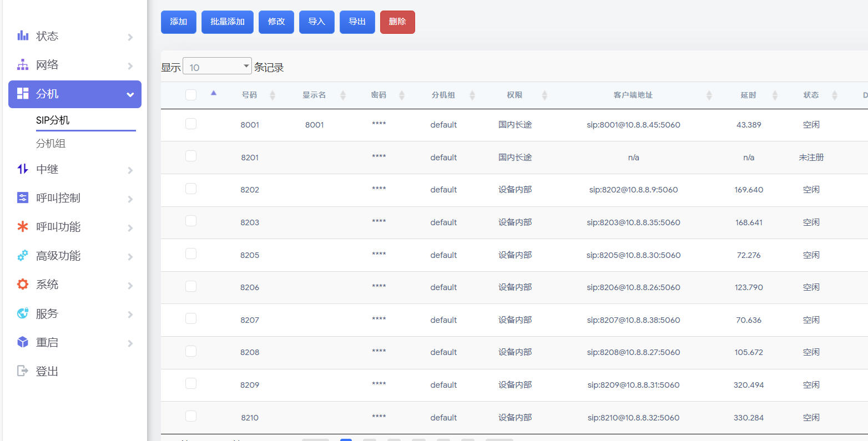Open the SIP分机 submenu item
Screen dimensions: 868x441
pyautogui.click(x=53, y=120)
